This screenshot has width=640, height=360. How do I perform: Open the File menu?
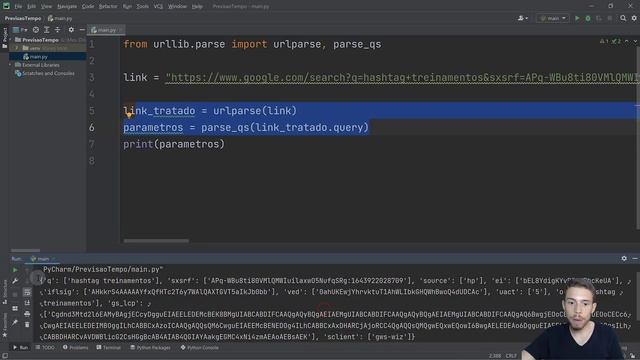18,7
